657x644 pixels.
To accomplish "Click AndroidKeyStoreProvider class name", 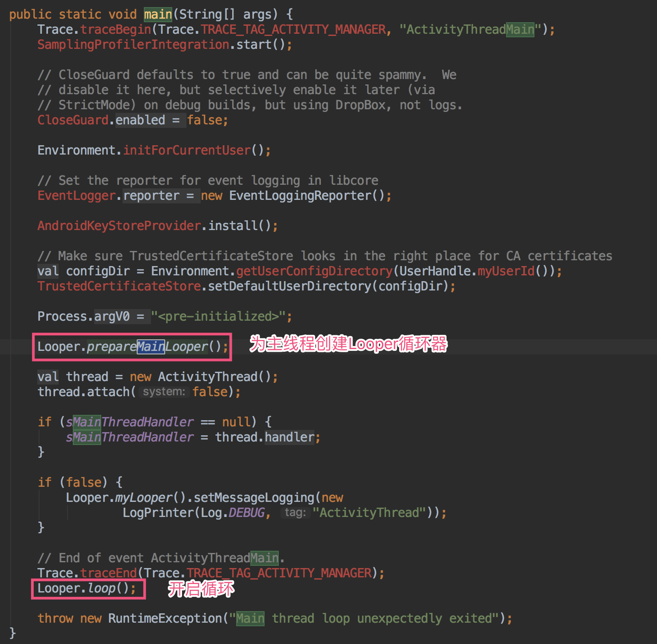I will [119, 226].
